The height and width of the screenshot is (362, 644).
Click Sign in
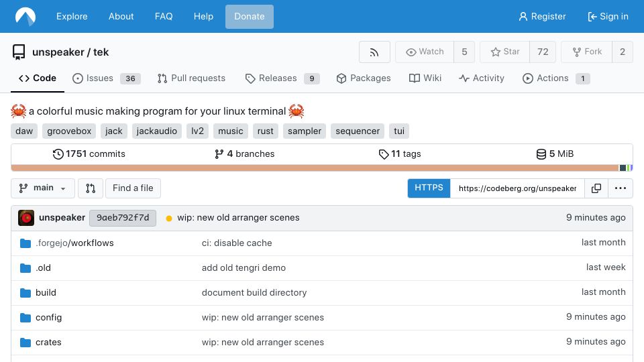(x=608, y=16)
